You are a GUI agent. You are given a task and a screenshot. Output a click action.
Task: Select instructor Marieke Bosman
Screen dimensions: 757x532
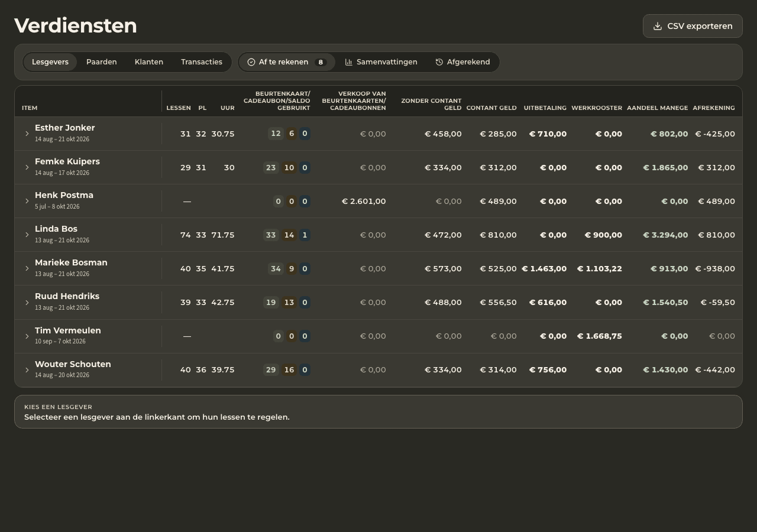(x=71, y=262)
